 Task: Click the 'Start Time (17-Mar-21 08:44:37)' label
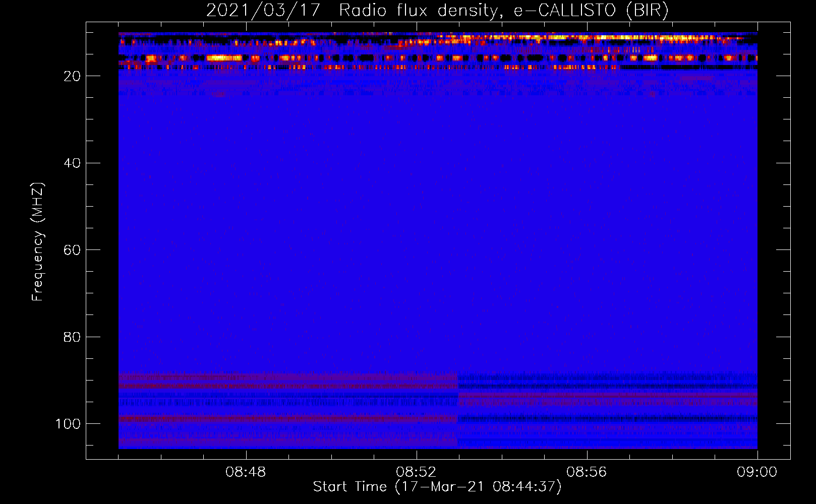(437, 487)
